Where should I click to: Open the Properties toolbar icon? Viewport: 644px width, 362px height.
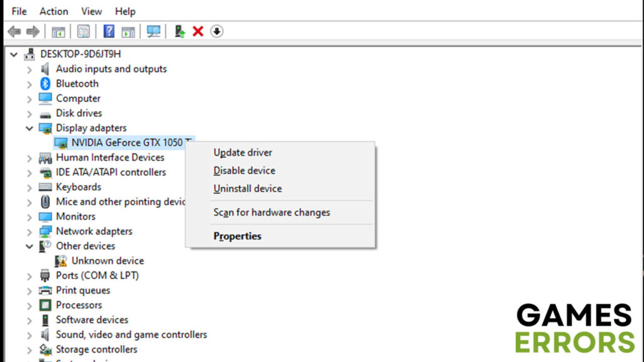[84, 31]
